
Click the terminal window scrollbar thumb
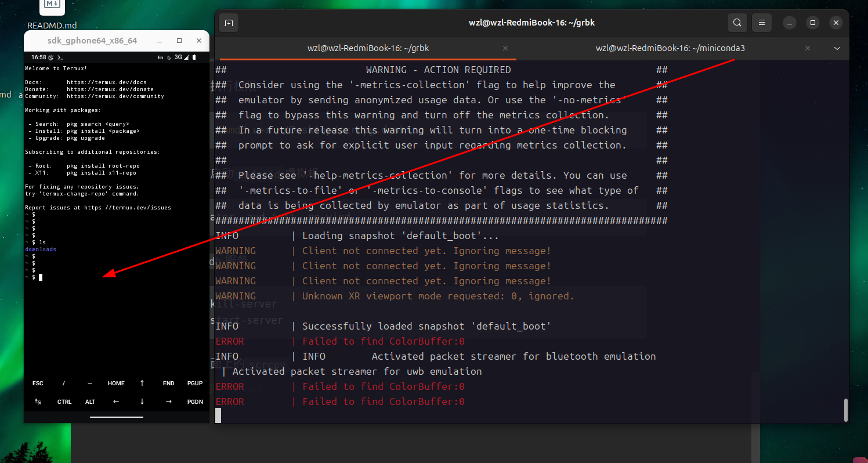click(x=845, y=410)
